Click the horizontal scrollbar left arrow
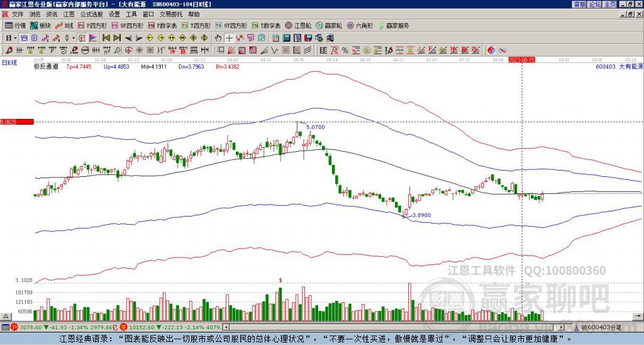The width and height of the screenshot is (644, 345). pyautogui.click(x=225, y=327)
